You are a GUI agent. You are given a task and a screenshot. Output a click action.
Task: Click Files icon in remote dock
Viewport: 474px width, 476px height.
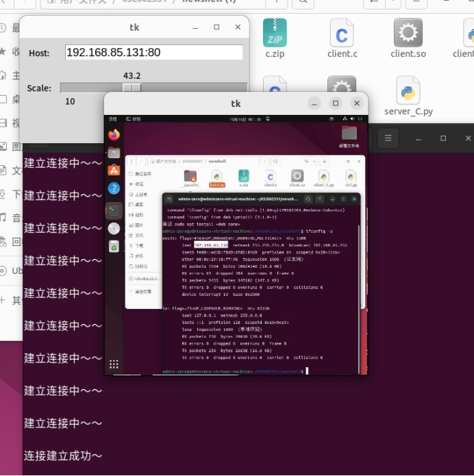[x=114, y=153]
